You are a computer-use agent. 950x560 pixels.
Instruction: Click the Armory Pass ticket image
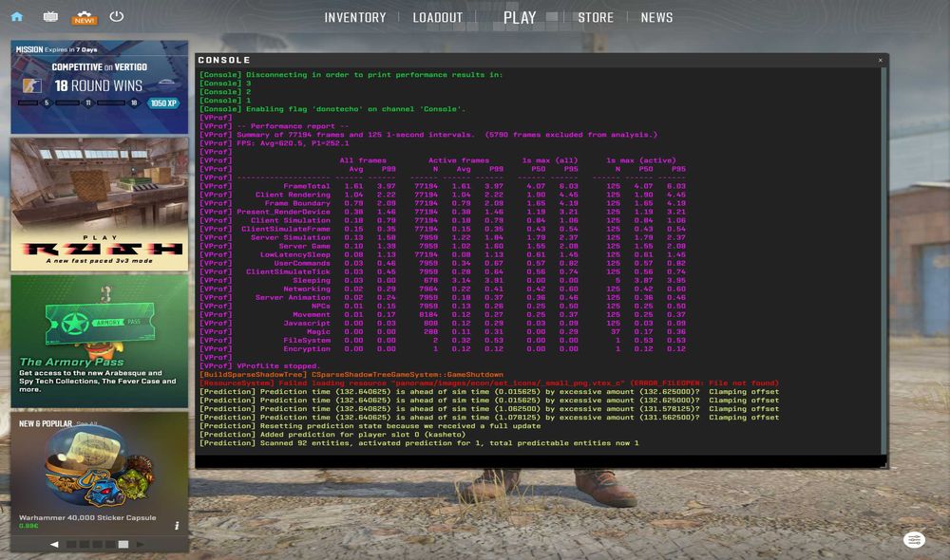point(100,323)
